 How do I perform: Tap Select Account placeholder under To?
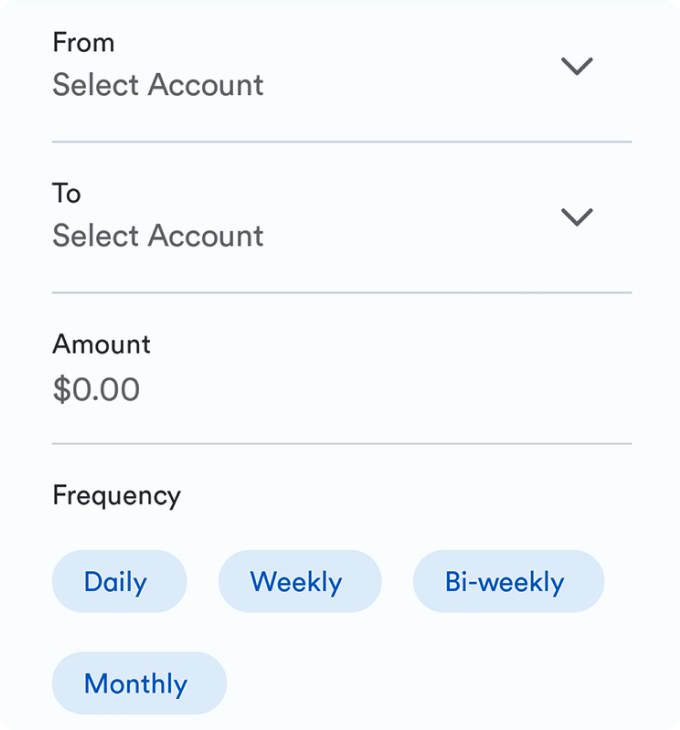pos(158,236)
